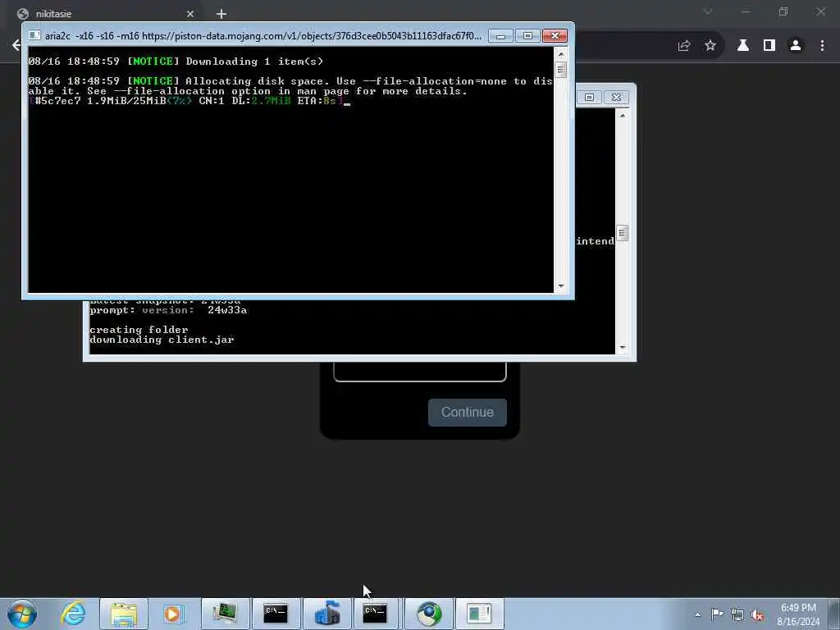
Task: Switch to the Chromium browser taskbar icon
Action: point(428,614)
